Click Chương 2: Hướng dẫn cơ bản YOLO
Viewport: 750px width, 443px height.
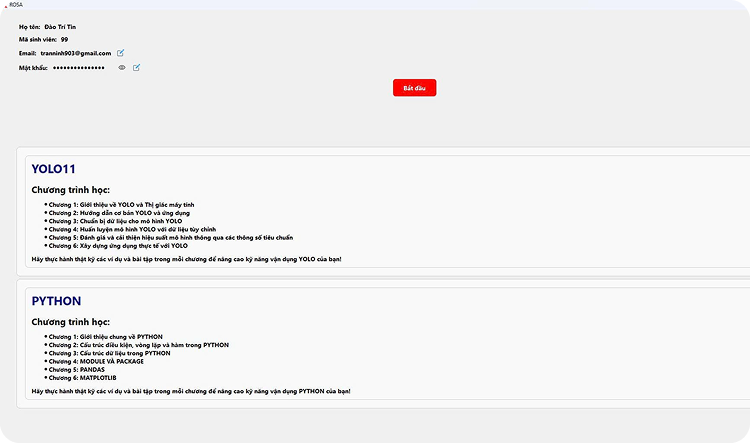tap(119, 213)
